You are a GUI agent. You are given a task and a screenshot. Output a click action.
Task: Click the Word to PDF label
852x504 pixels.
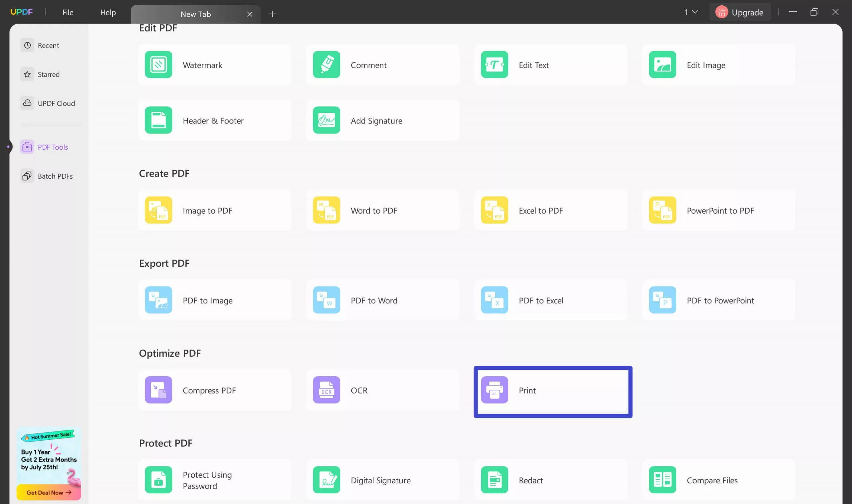[374, 210]
